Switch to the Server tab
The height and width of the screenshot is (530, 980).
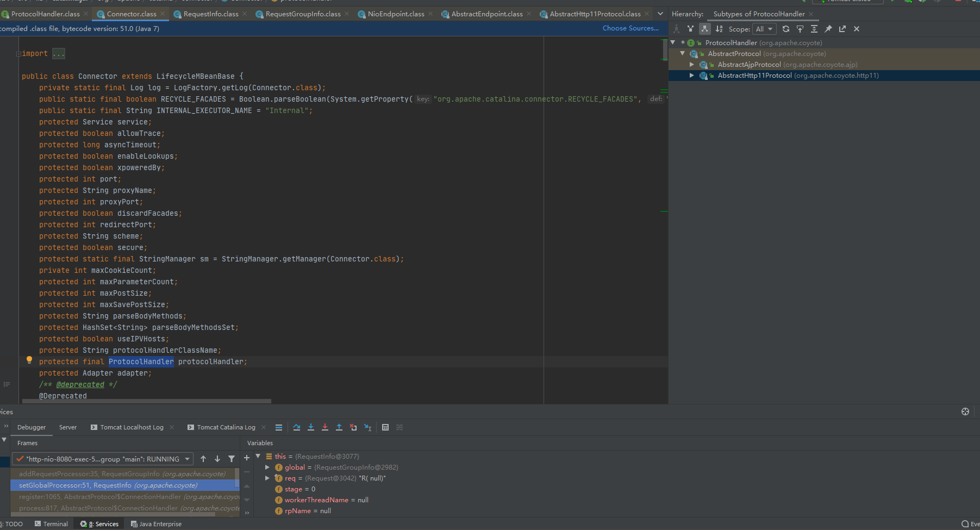[68, 427]
